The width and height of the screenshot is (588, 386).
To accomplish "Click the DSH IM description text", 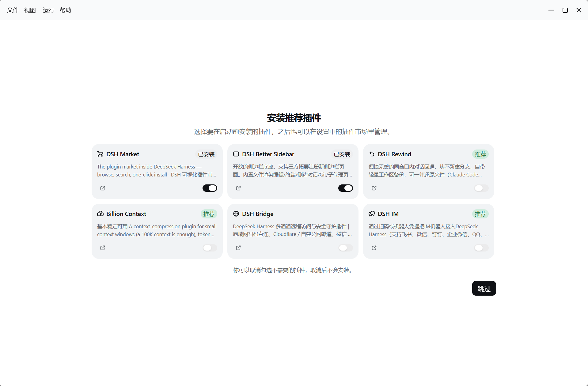I will click(428, 230).
